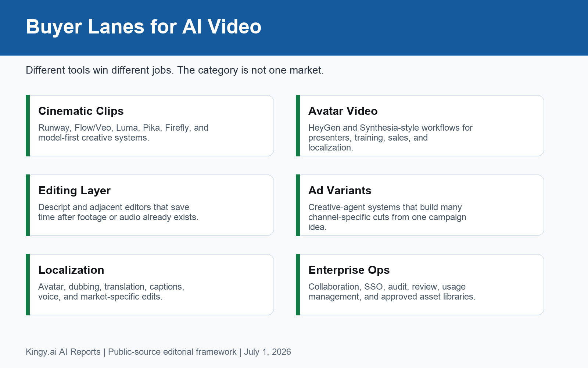This screenshot has width=588, height=368.
Task: Click the 'HeyGen and Synthesia-style workflows' description
Action: click(390, 138)
